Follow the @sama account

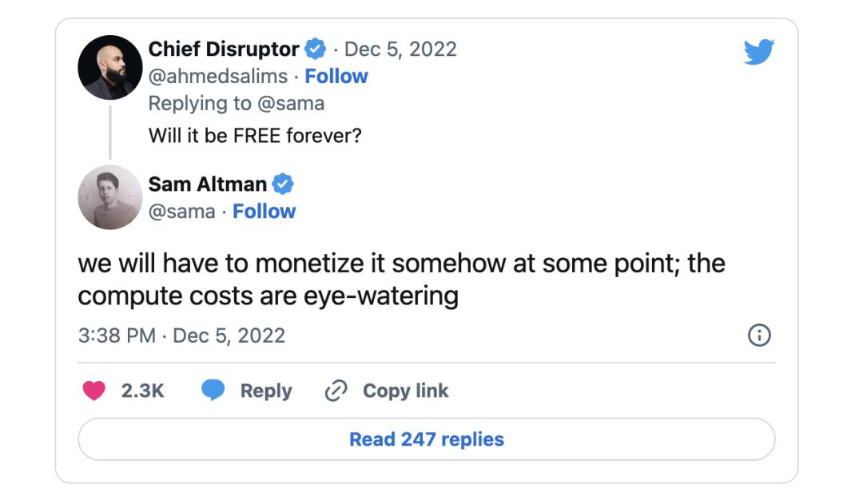coord(264,212)
